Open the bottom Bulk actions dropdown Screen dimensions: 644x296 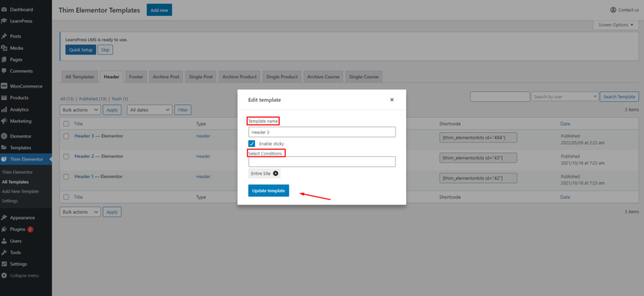[x=80, y=212]
